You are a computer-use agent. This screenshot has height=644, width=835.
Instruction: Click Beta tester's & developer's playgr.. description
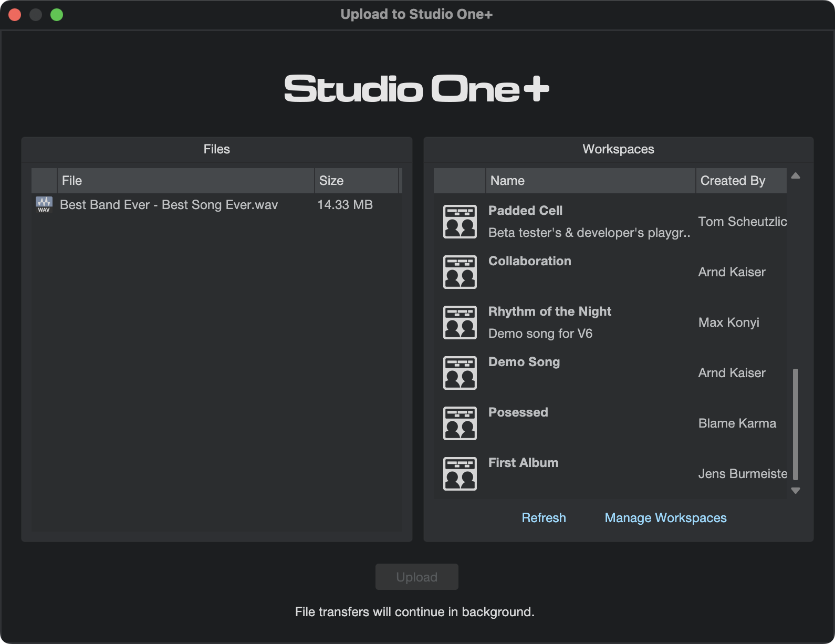[589, 233]
